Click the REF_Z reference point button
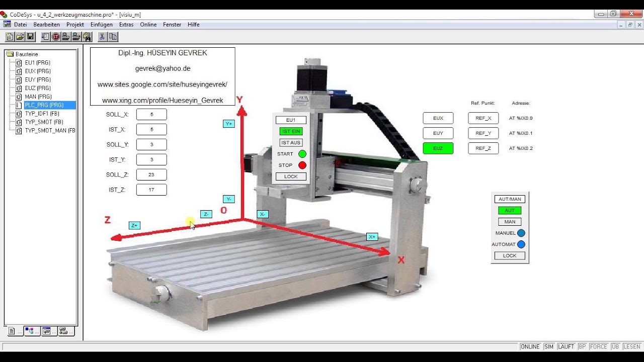The image size is (644, 362). (x=484, y=148)
